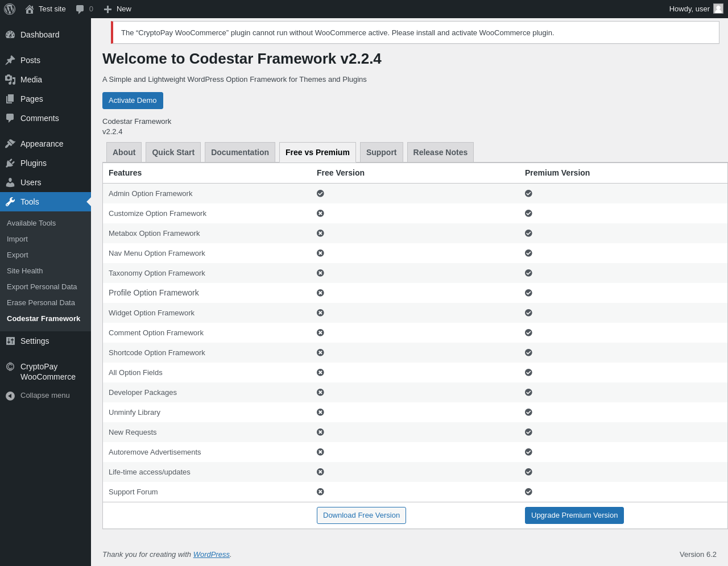728x566 pixels.
Task: Click the 'Developer Packages' row text
Action: click(x=143, y=393)
